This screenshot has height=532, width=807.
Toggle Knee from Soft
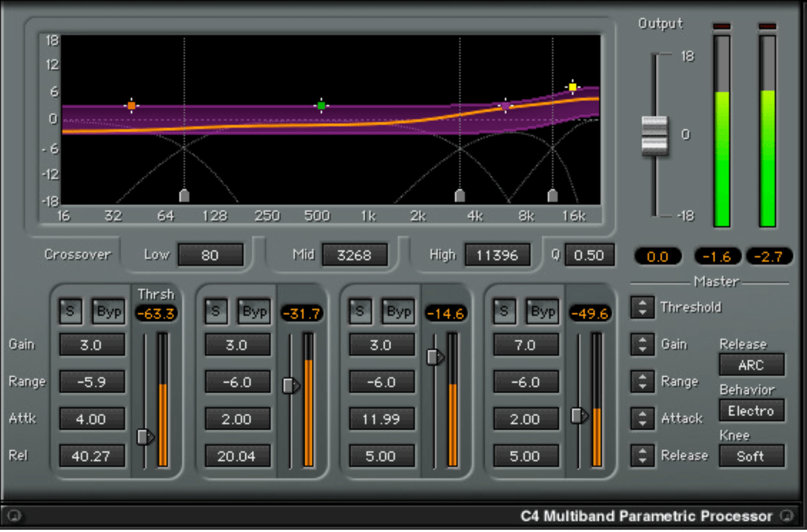(x=752, y=456)
